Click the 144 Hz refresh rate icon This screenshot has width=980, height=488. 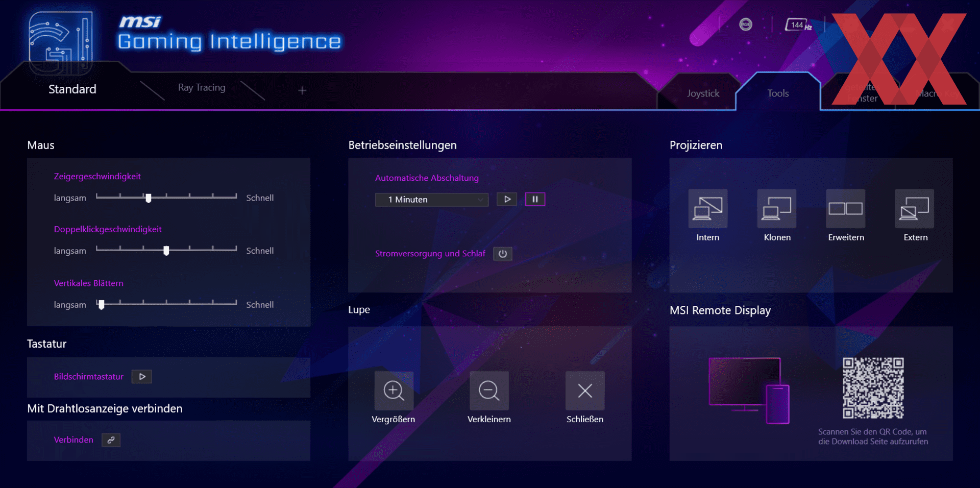[799, 25]
